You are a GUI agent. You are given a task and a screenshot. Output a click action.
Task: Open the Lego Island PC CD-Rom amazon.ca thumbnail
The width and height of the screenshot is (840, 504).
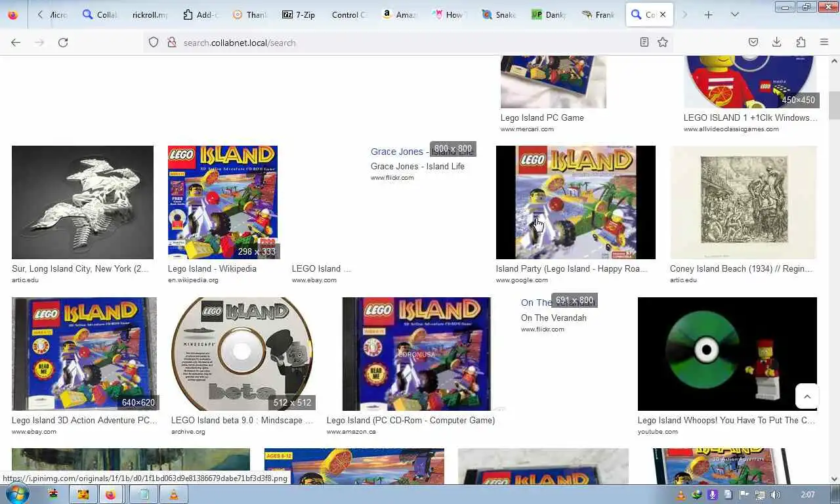(x=416, y=354)
